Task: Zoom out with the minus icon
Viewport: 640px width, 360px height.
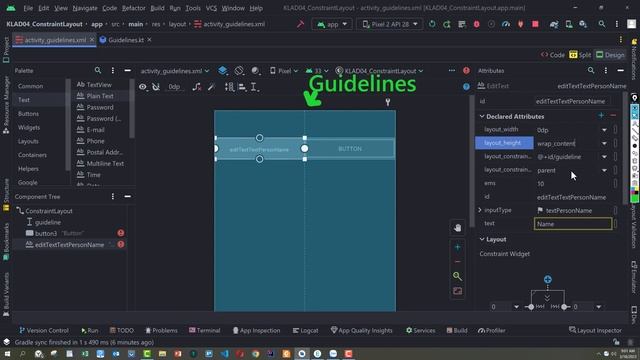Action: (x=458, y=262)
